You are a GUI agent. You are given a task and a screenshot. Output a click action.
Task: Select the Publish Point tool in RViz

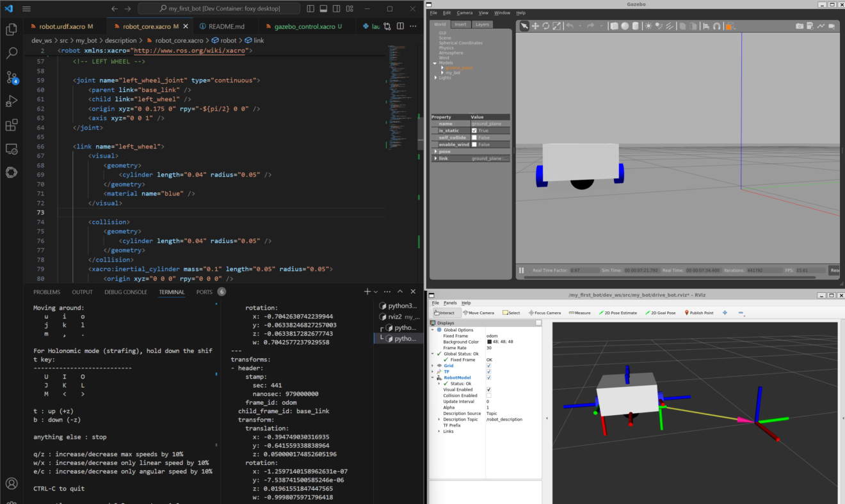click(701, 312)
